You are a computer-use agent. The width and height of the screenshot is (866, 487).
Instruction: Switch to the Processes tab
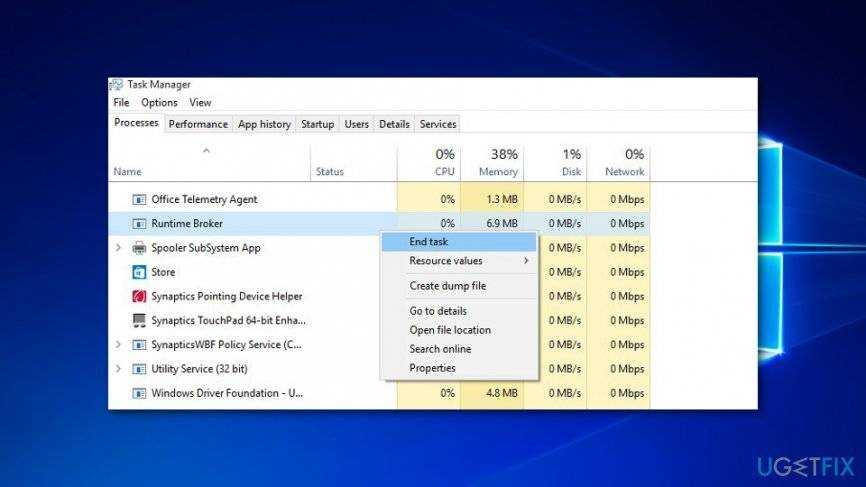[x=136, y=123]
